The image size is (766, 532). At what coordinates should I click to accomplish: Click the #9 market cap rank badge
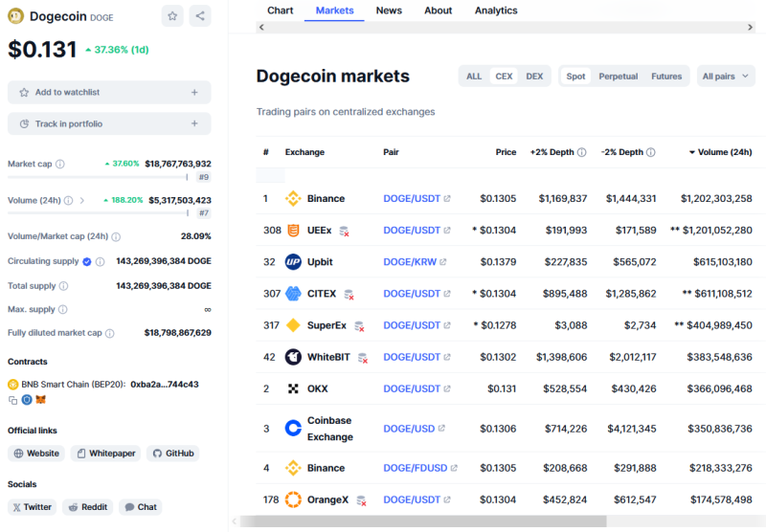[204, 177]
